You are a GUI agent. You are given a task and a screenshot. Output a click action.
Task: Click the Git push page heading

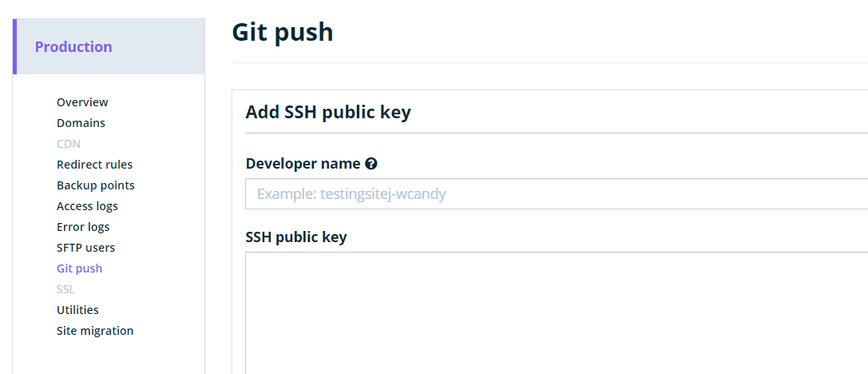pyautogui.click(x=283, y=33)
